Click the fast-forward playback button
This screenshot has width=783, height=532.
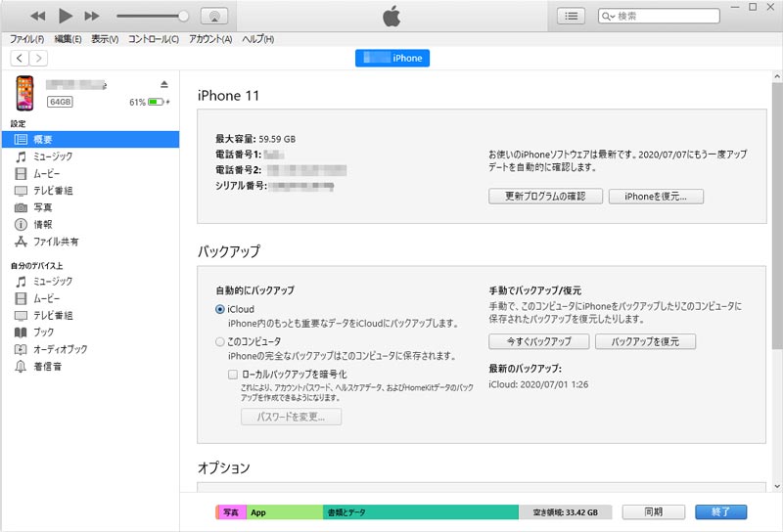coord(91,16)
